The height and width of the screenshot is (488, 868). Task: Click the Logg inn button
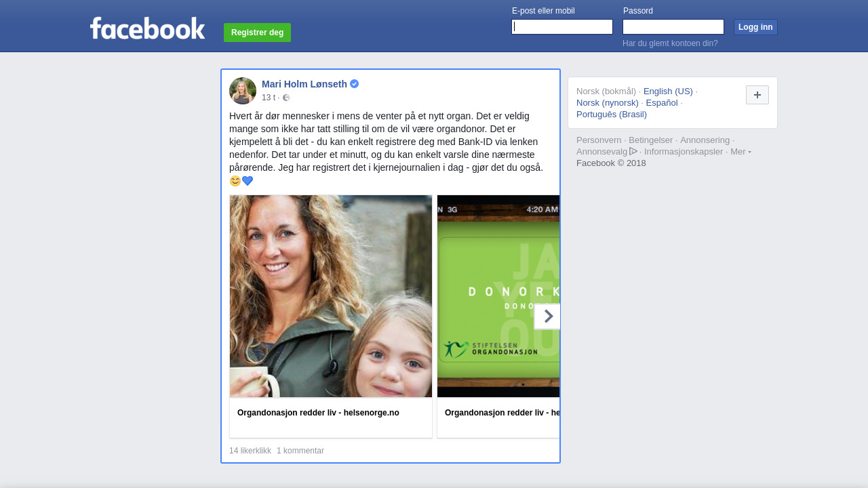[x=755, y=27]
